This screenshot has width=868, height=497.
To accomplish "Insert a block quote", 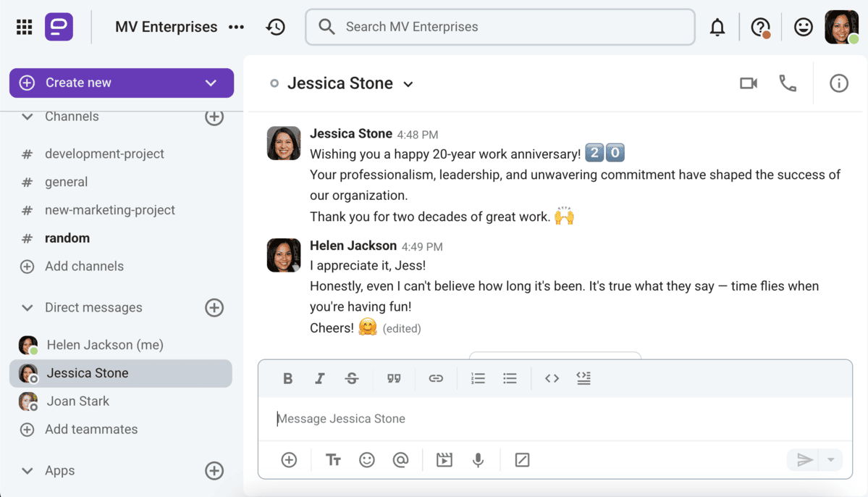I will (x=394, y=378).
